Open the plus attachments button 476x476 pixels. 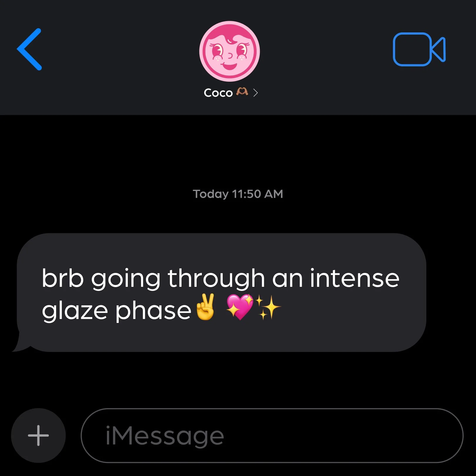[x=38, y=435]
